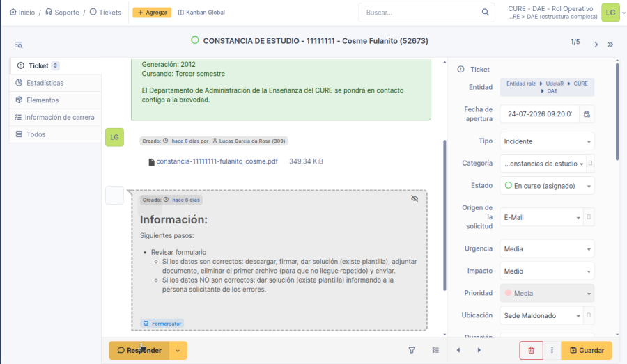Click info icon beside Categoría
The height and width of the screenshot is (364, 627).
tap(590, 163)
